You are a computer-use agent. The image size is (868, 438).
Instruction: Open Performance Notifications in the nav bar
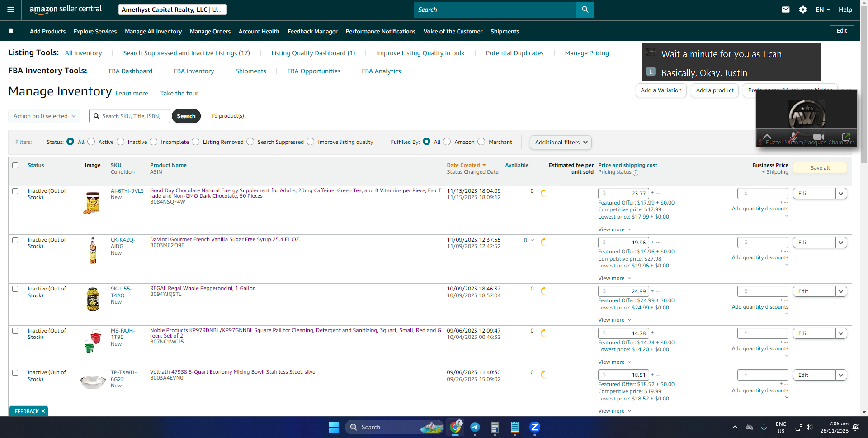[381, 31]
